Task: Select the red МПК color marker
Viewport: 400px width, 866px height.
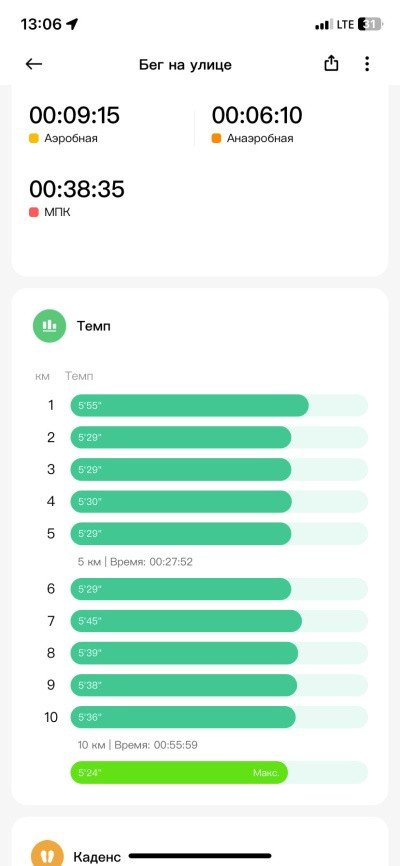Action: (x=34, y=212)
